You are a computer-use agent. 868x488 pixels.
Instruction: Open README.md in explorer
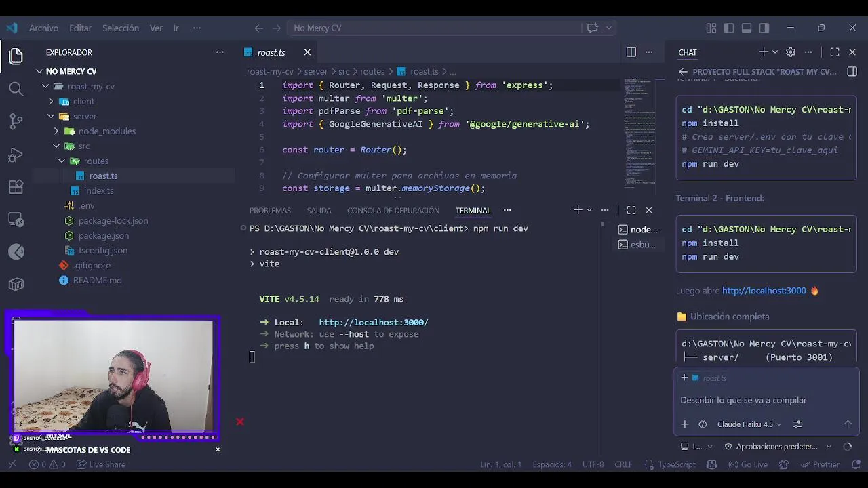pyautogui.click(x=98, y=280)
